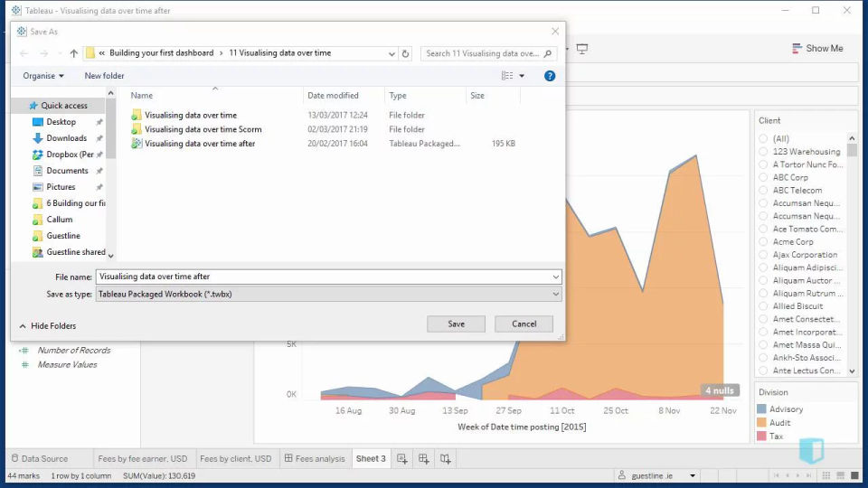Refresh the folder view in Save As
The image size is (868, 488).
click(x=405, y=53)
